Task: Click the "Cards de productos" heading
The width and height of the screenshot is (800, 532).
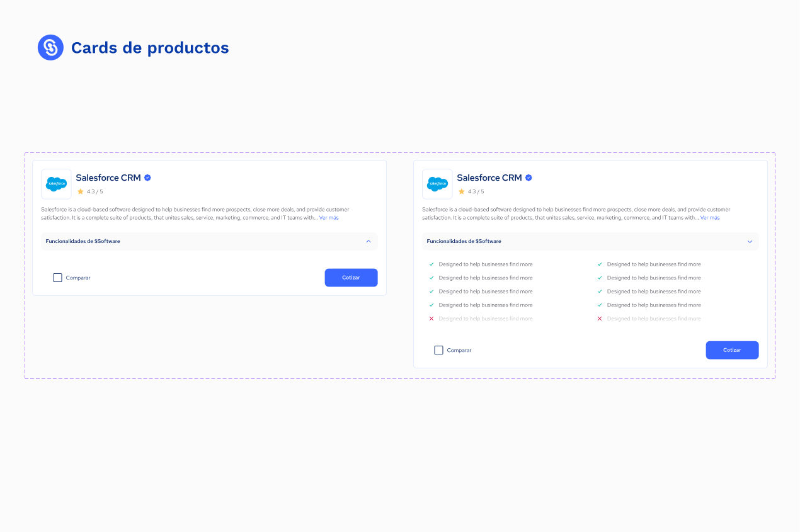Action: (150, 48)
